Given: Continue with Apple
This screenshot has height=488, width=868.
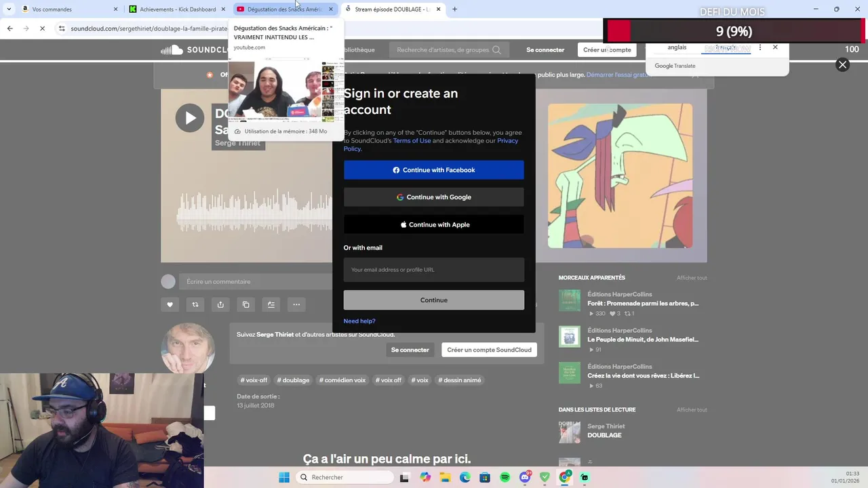Looking at the screenshot, I should [434, 224].
